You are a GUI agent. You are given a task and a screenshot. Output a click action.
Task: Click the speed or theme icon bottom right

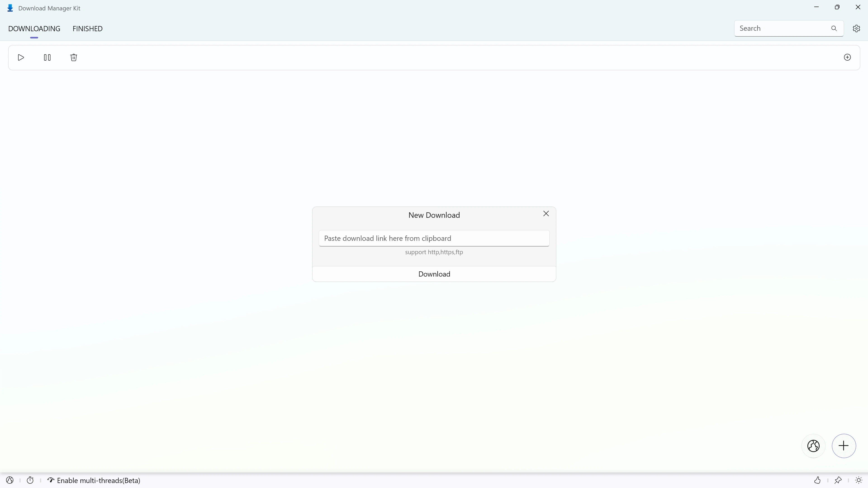point(859,480)
